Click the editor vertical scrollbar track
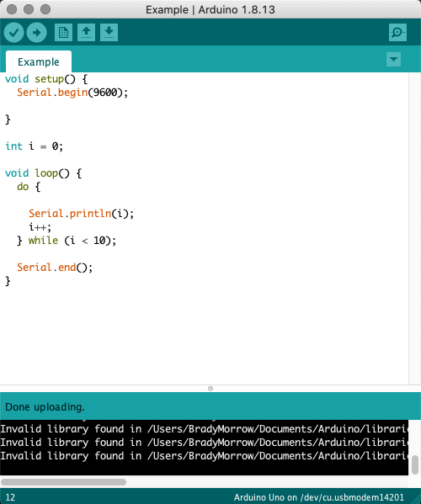 pyautogui.click(x=414, y=228)
